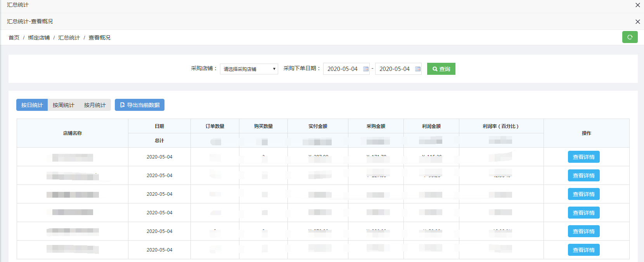Click the green 查询 search button
This screenshot has height=262, width=644.
(441, 69)
